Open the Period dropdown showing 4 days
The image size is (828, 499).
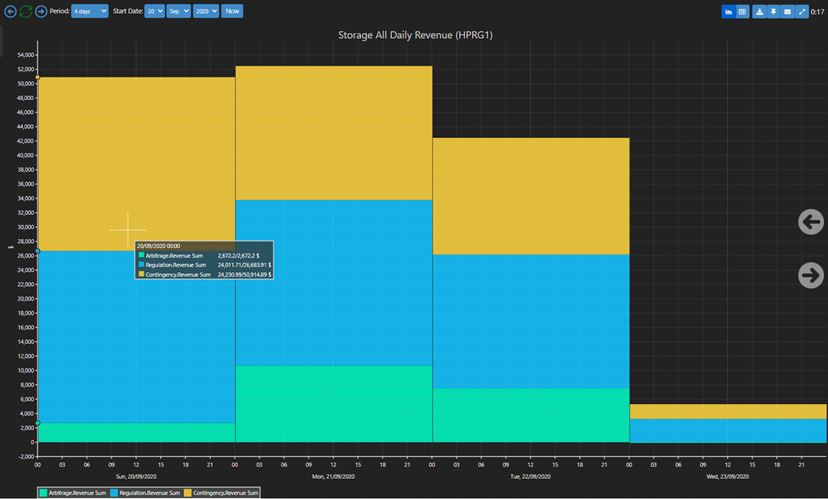point(89,11)
